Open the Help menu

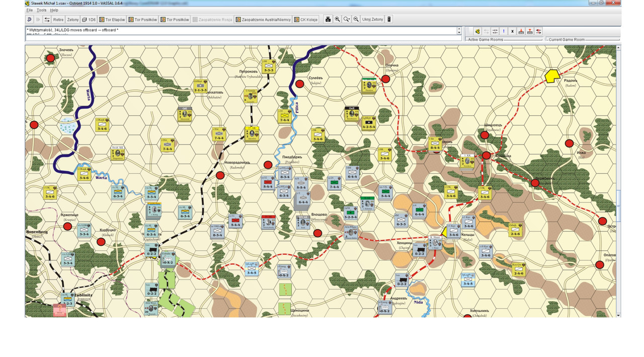point(54,10)
